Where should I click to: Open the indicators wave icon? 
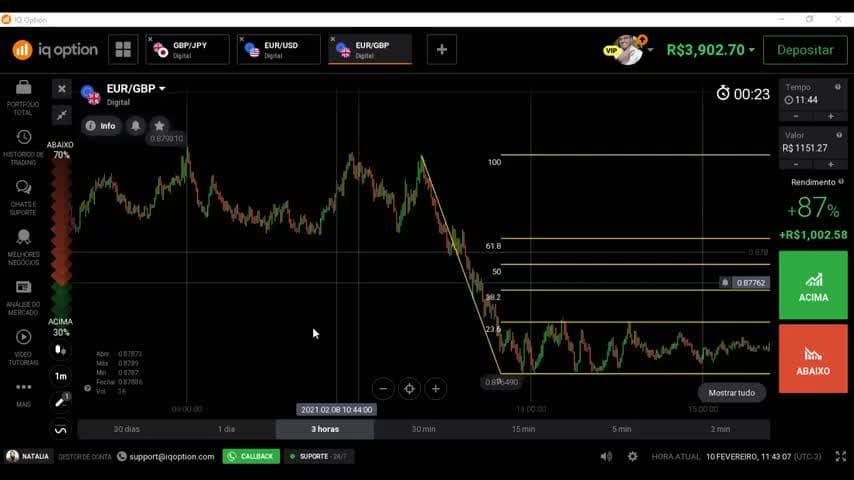(x=60, y=430)
